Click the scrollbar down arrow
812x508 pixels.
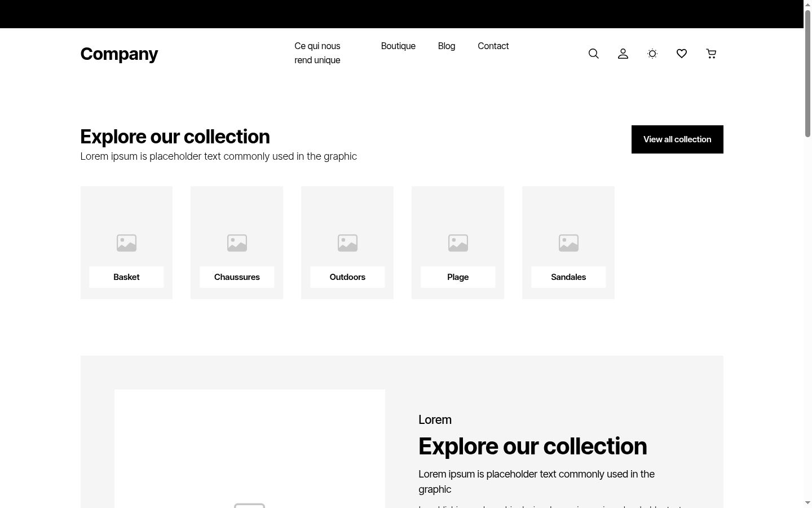tap(807, 503)
